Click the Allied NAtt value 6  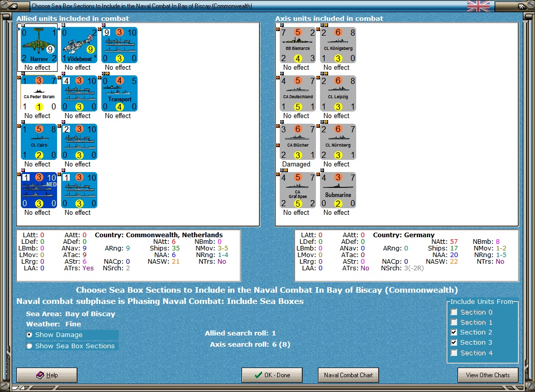(x=174, y=242)
